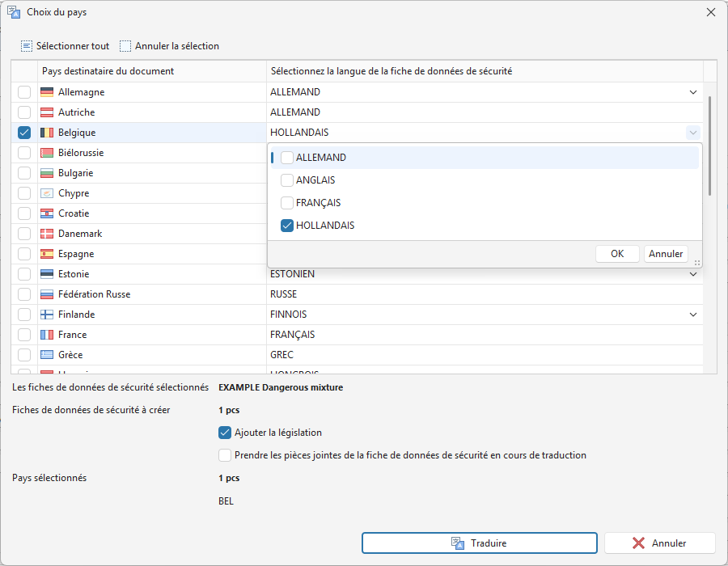Click the Spain flag icon beside Espagne

[47, 254]
